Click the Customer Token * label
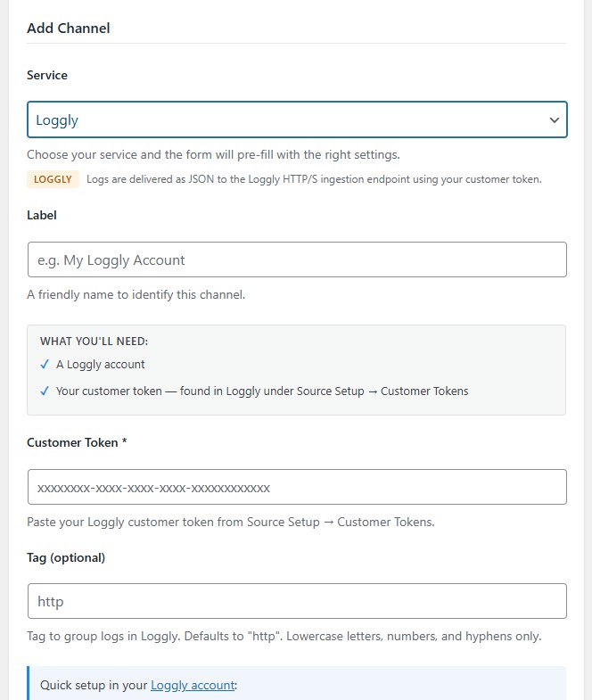Image resolution: width=592 pixels, height=700 pixels. [77, 442]
